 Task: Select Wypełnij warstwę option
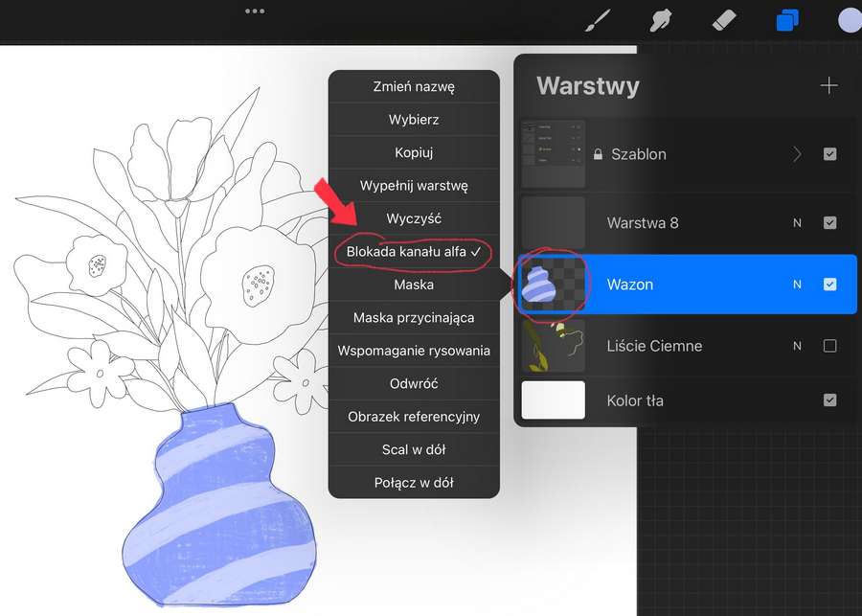[414, 185]
